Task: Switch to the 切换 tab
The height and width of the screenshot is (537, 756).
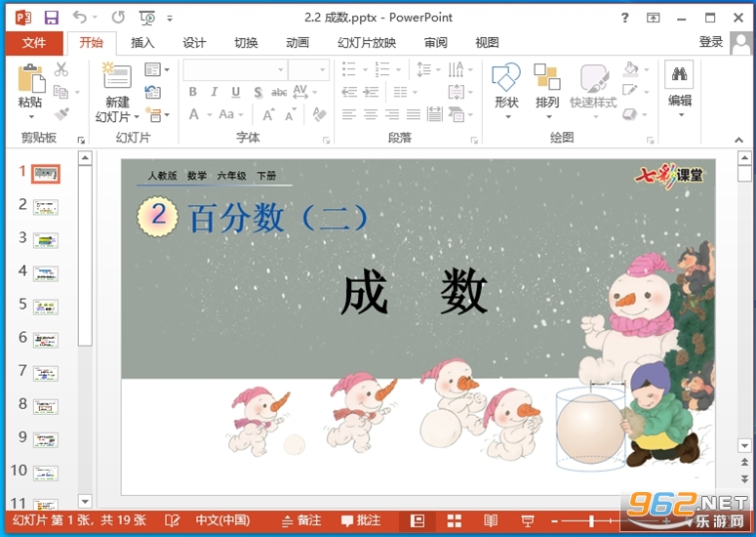Action: (x=246, y=43)
